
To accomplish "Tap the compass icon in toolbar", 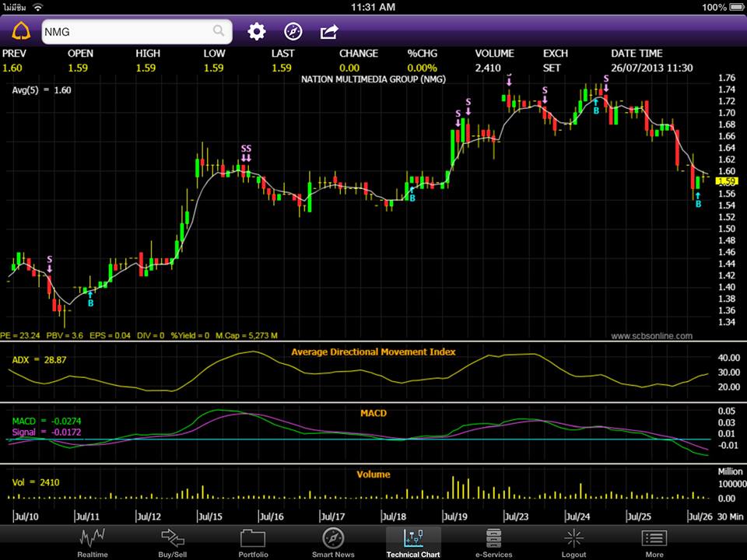I will coord(293,32).
